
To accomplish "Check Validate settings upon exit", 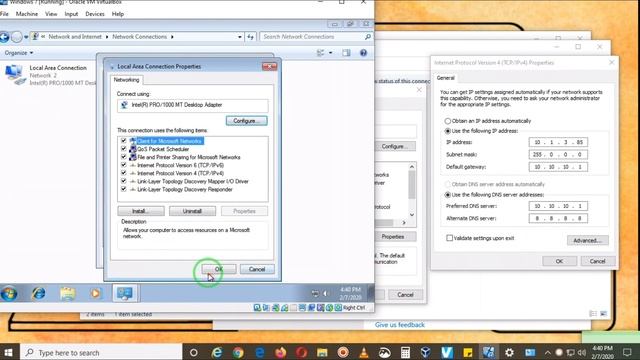I will [x=449, y=238].
